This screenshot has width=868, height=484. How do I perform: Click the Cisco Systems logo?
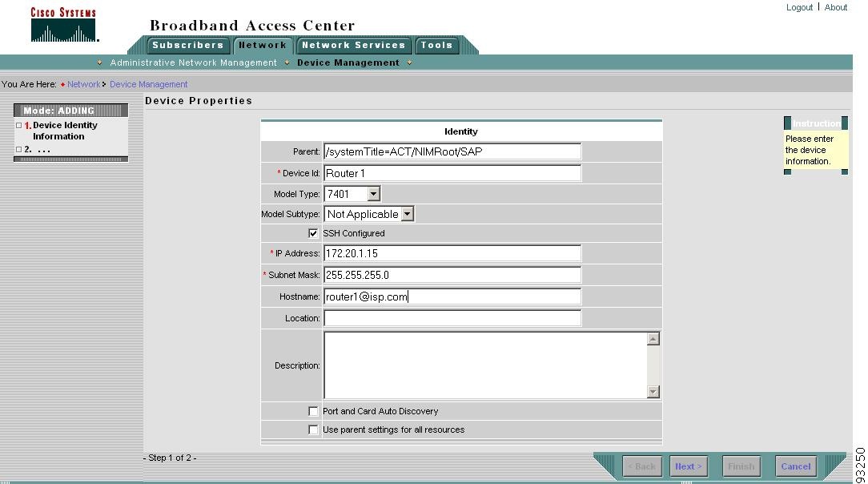click(x=64, y=25)
